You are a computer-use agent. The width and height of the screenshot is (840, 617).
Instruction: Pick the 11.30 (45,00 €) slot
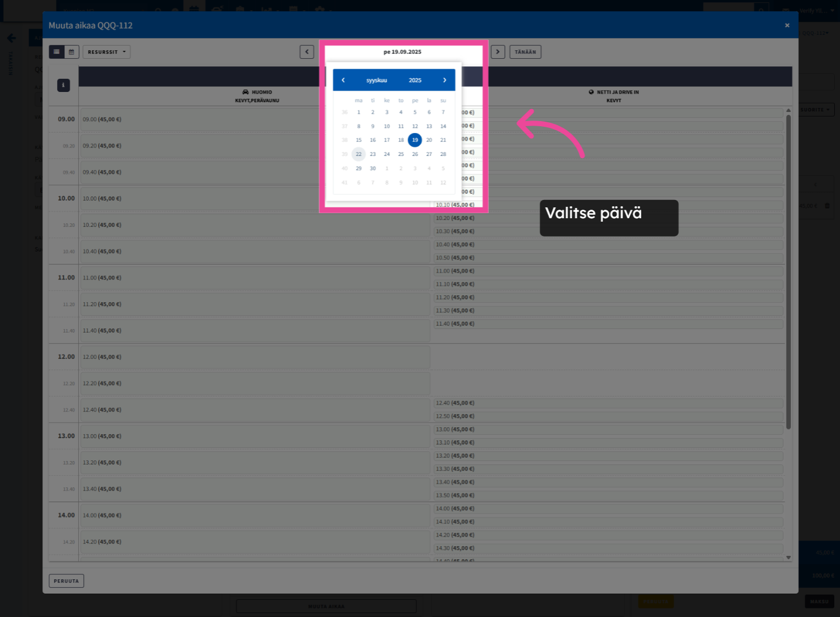pyautogui.click(x=608, y=311)
